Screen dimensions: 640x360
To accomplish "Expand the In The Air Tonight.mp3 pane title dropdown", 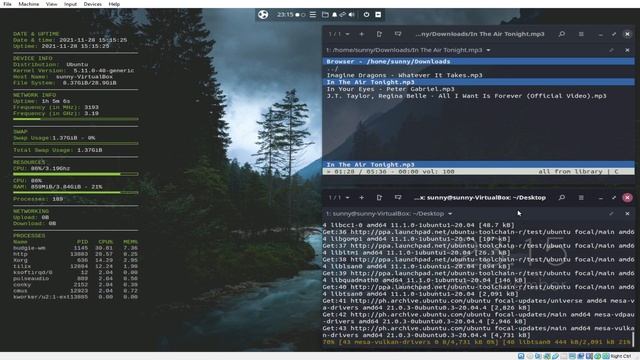I will (488, 50).
